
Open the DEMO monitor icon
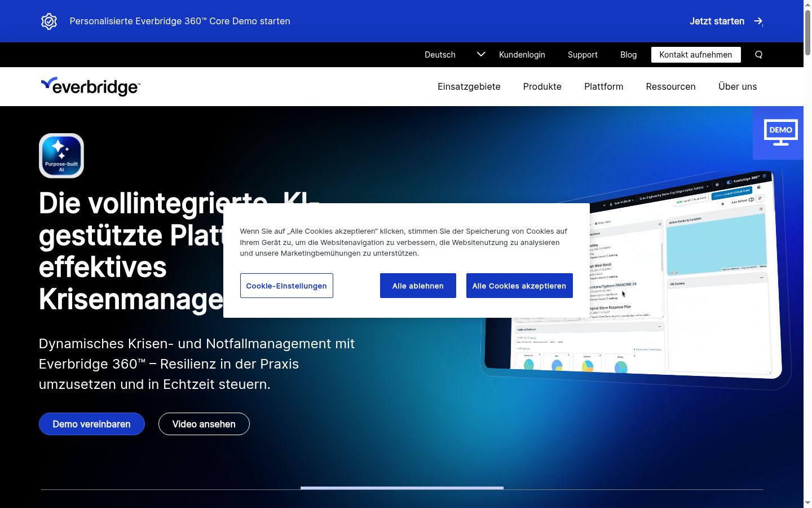pyautogui.click(x=780, y=133)
